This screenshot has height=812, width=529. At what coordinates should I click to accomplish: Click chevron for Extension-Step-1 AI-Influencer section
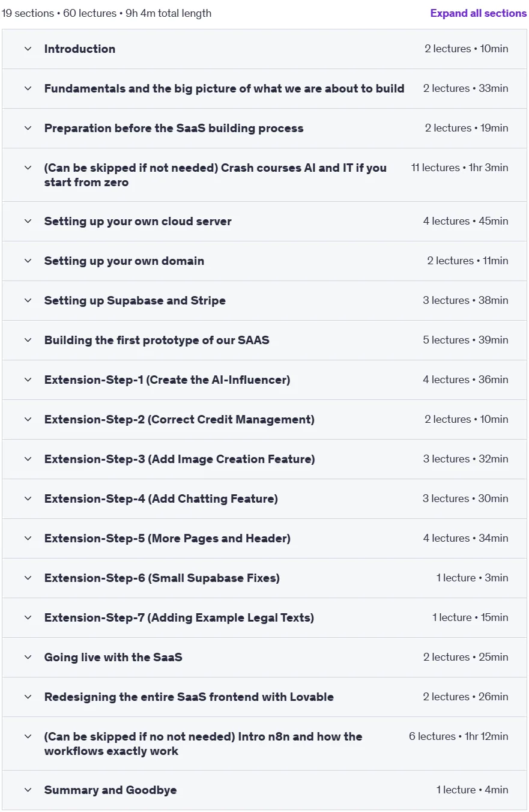(28, 380)
